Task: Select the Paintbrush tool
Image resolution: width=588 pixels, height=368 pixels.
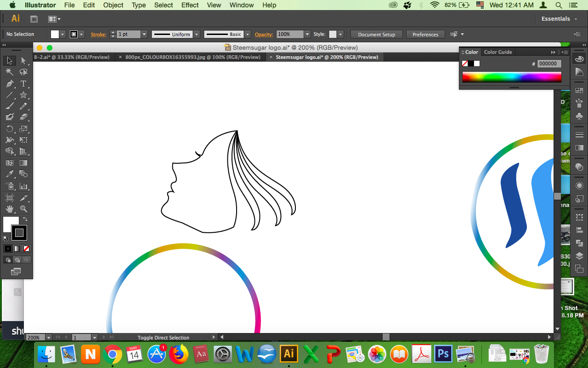Action: 10,106
